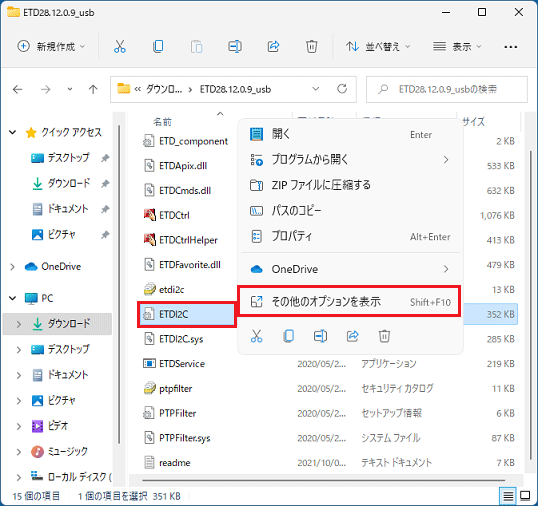Screen dimensions: 538x506
Task: Click the ETD28.12.0.9_usb breadcrumb
Action: click(x=235, y=90)
